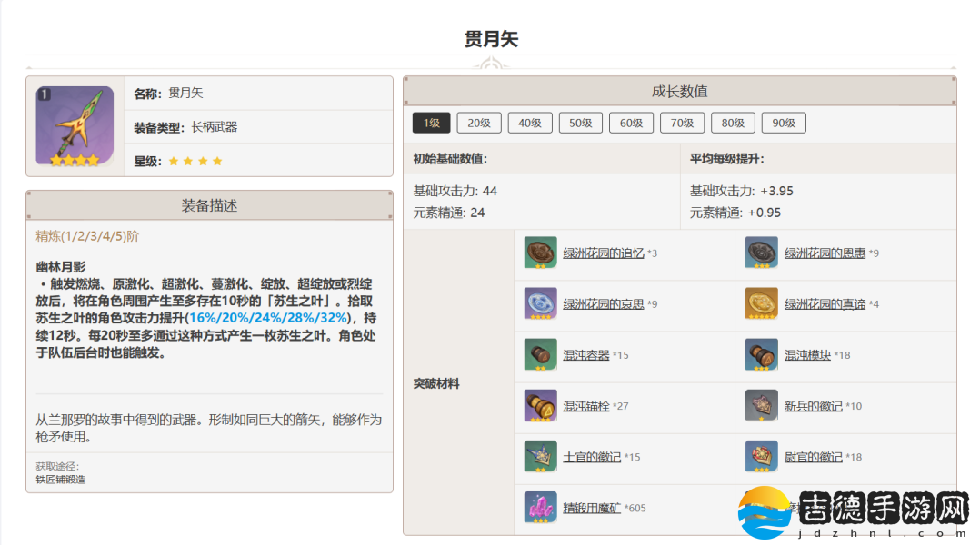Viewport: 980px width, 545px height.
Task: Switch to the 40级 level tab
Action: pos(530,124)
